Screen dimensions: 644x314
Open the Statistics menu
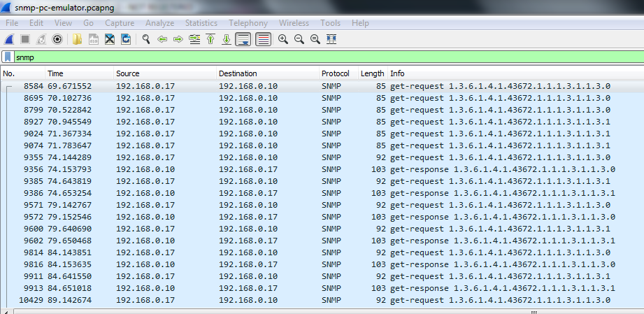(201, 23)
